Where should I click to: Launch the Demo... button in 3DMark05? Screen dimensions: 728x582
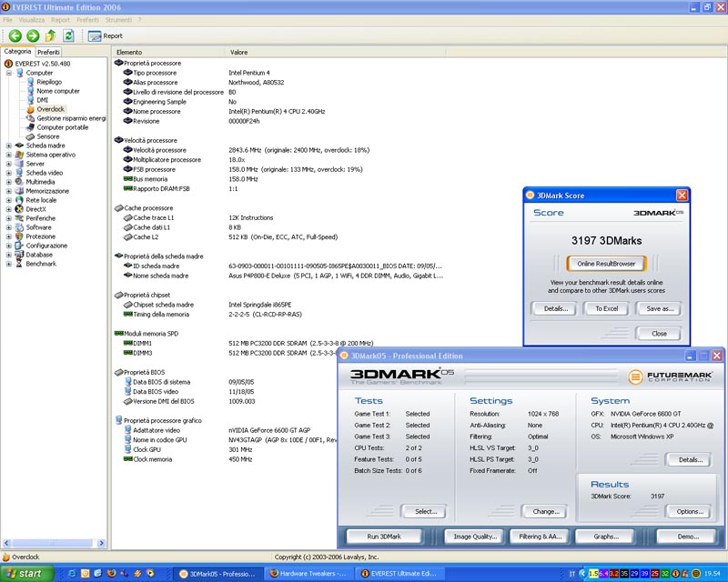688,537
